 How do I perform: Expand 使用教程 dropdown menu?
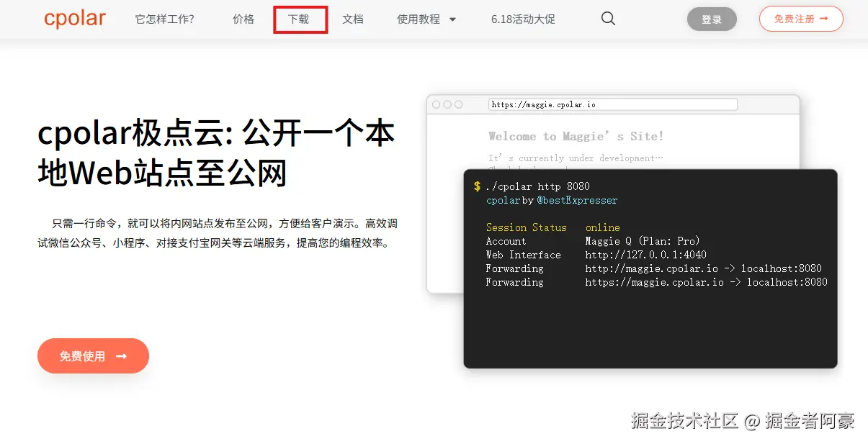tap(426, 19)
